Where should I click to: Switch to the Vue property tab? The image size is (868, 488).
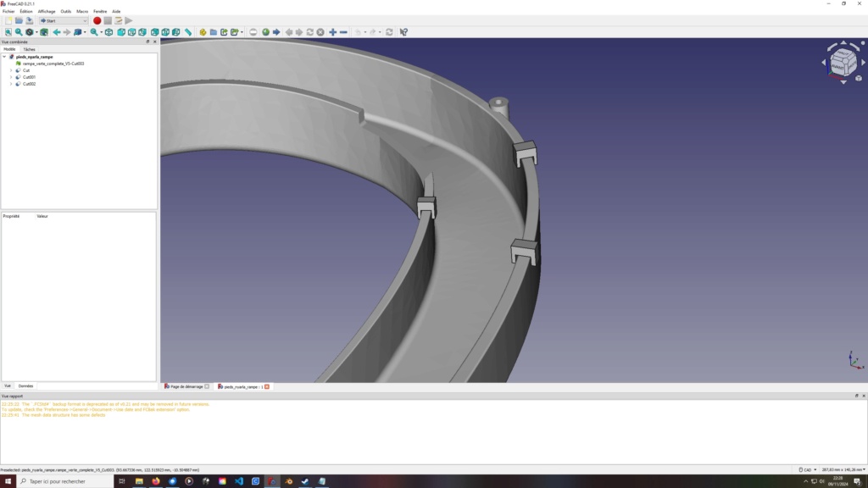point(8,386)
